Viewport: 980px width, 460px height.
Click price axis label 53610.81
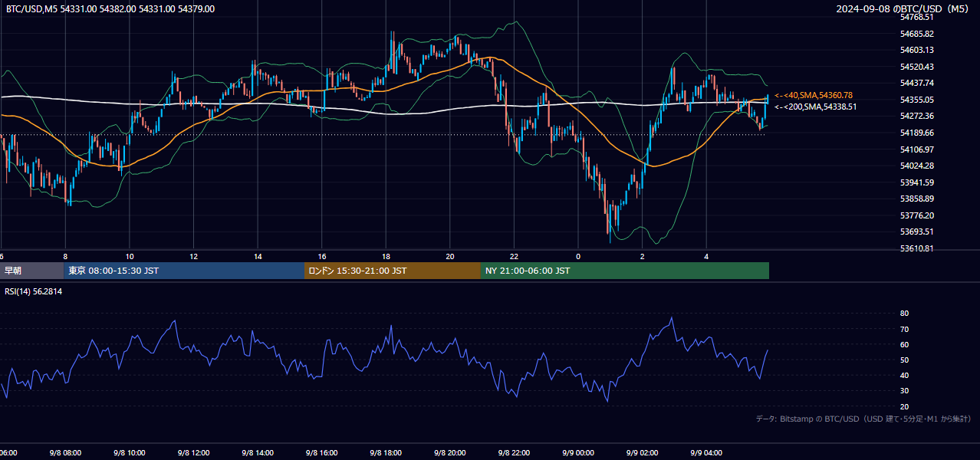pyautogui.click(x=917, y=248)
